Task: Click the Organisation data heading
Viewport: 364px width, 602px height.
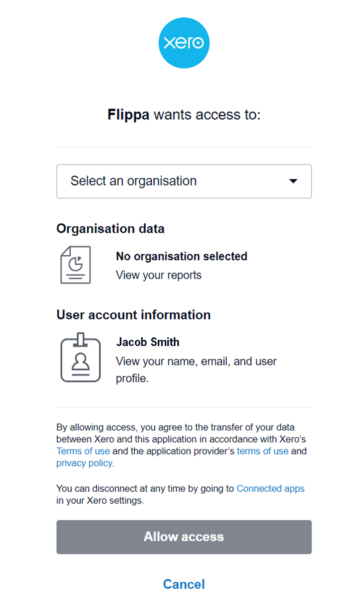Action: click(x=110, y=229)
